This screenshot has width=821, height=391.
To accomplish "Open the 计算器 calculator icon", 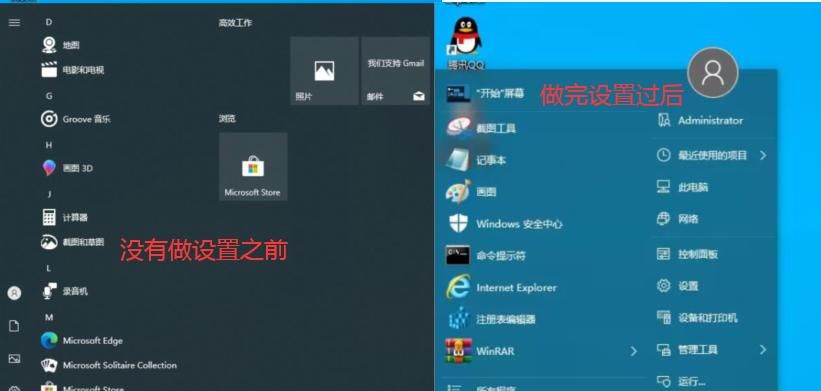I will click(x=49, y=217).
